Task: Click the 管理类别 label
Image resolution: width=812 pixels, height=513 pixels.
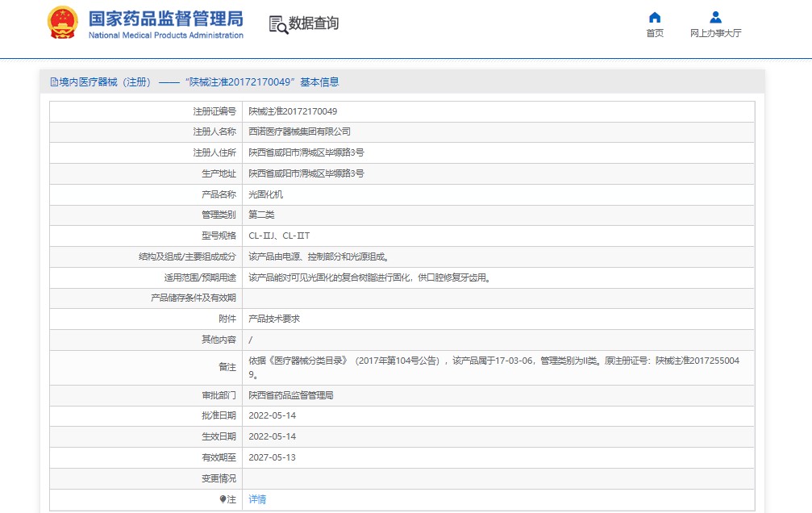Action: (x=219, y=215)
